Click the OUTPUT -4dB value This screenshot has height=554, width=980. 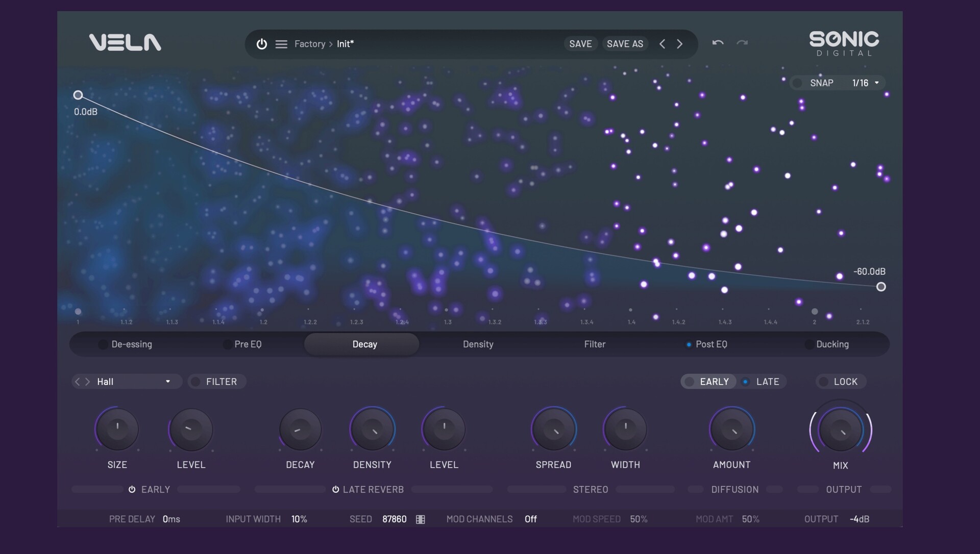click(860, 519)
